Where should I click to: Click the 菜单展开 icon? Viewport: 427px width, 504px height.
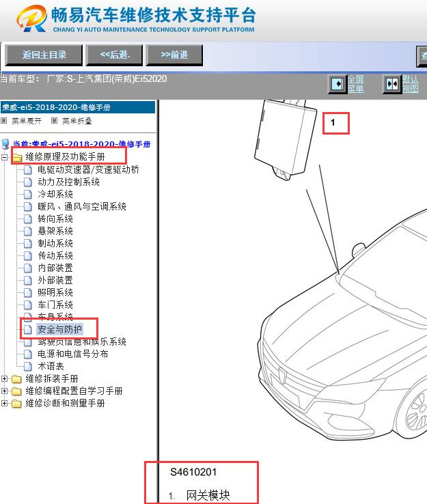pyautogui.click(x=4, y=120)
